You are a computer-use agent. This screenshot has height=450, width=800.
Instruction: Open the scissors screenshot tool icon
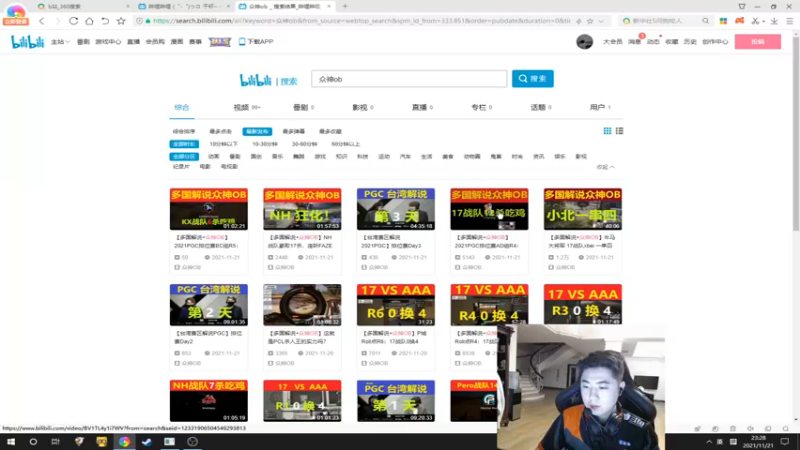click(755, 21)
